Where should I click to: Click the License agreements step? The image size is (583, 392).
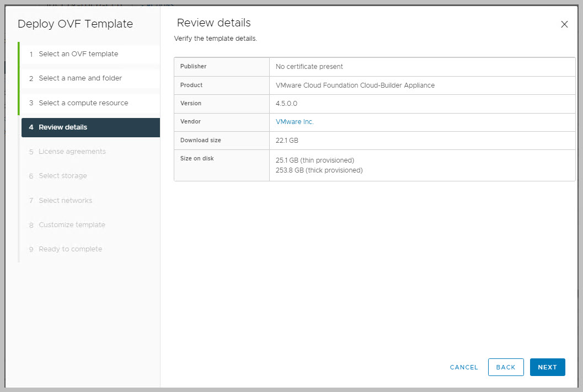click(72, 152)
